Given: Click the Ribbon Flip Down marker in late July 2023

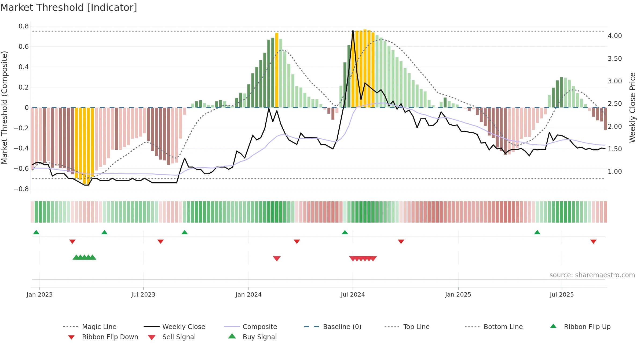Looking at the screenshot, I should [160, 242].
